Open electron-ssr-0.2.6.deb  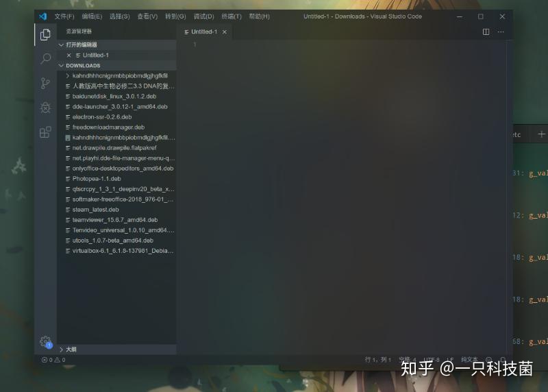tap(116, 117)
